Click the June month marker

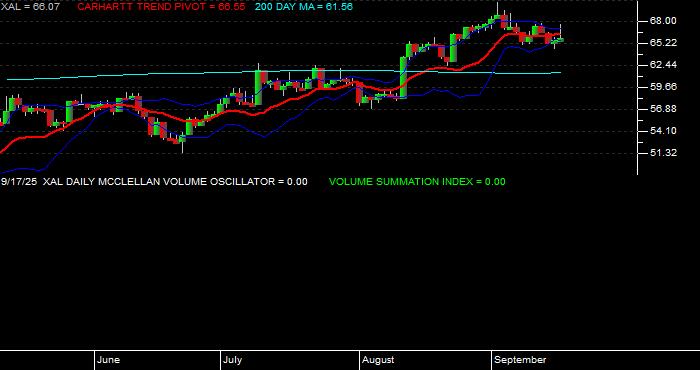(108, 360)
